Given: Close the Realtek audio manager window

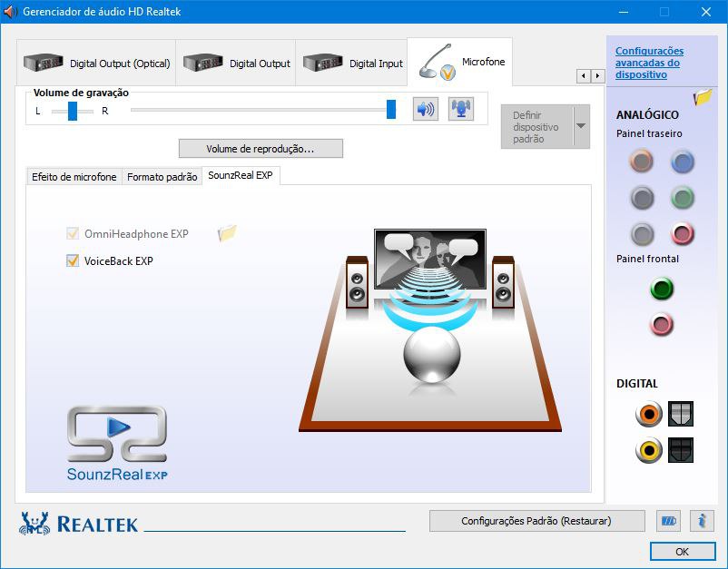Looking at the screenshot, I should coord(705,12).
